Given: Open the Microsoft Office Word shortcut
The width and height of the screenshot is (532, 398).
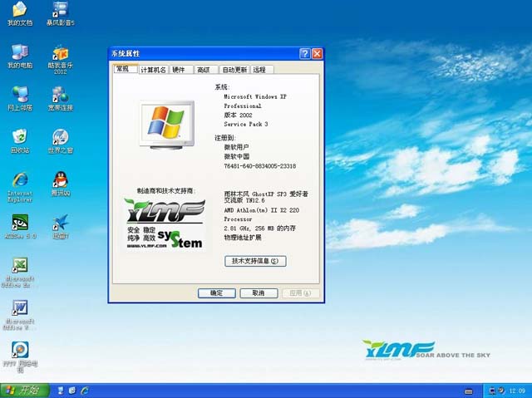Looking at the screenshot, I should point(20,309).
